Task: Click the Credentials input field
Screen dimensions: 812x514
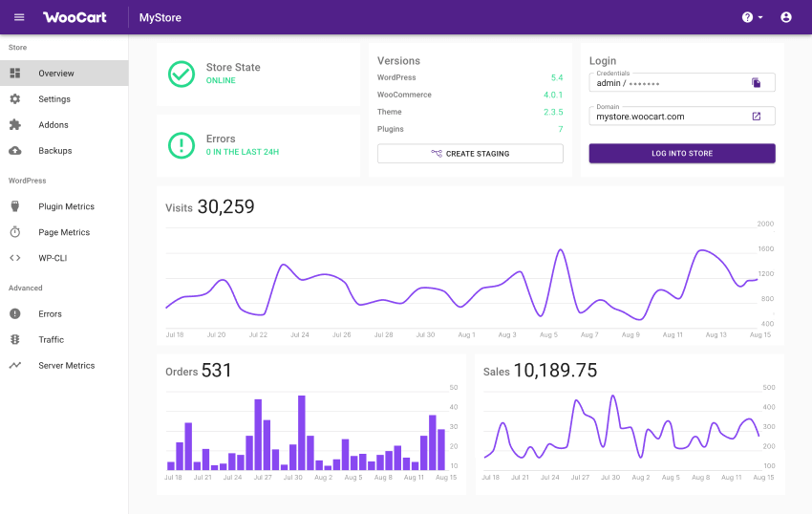Action: tap(682, 83)
